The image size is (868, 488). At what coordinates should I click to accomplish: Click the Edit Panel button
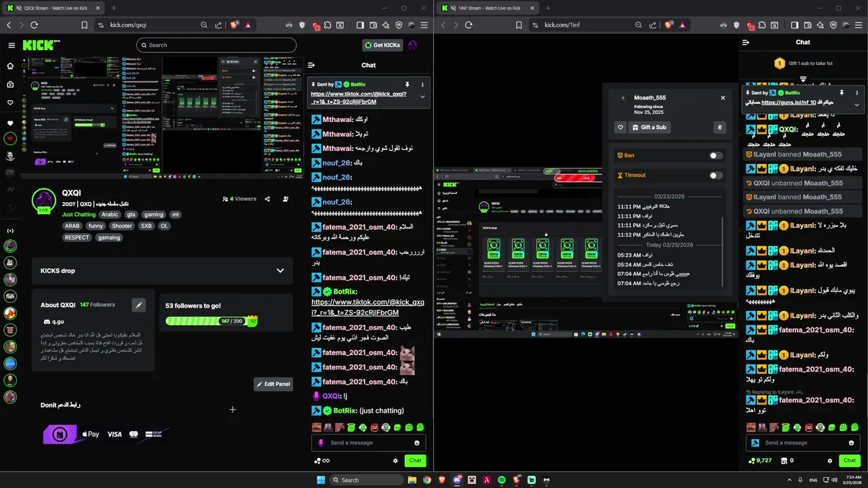273,384
